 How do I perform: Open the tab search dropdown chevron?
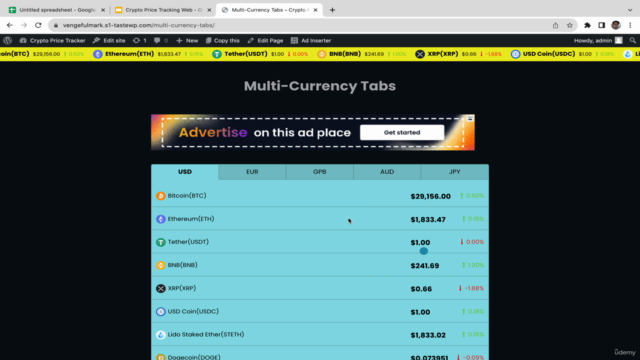tap(630, 10)
